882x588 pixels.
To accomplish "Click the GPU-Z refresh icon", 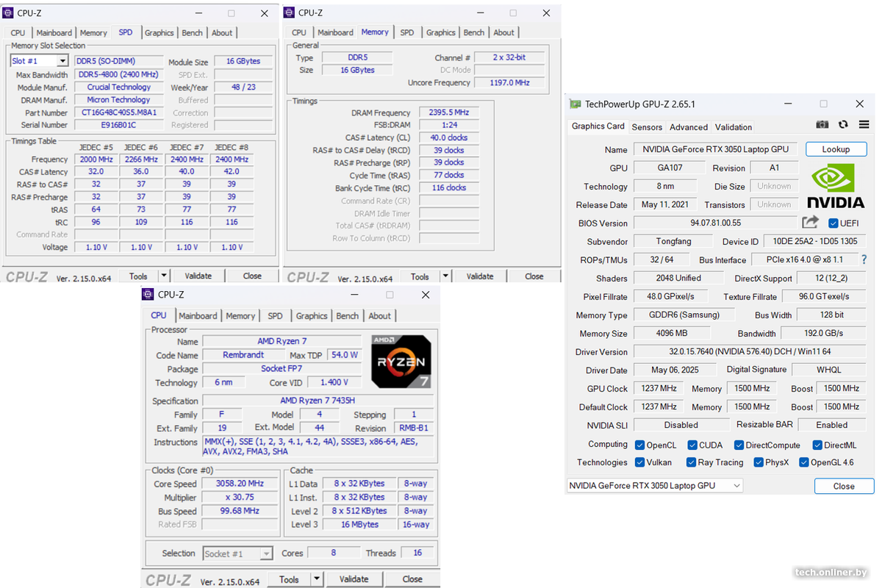I will 843,125.
